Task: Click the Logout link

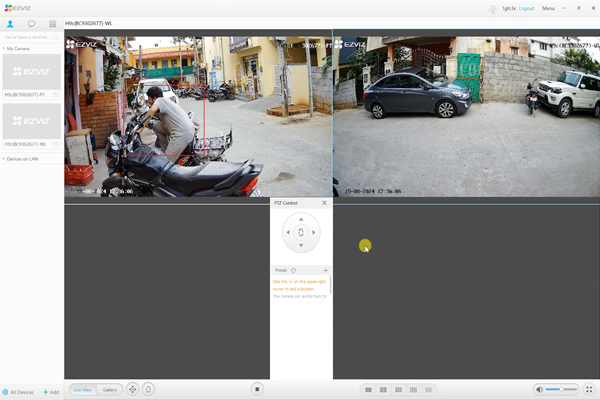Action: tap(526, 8)
